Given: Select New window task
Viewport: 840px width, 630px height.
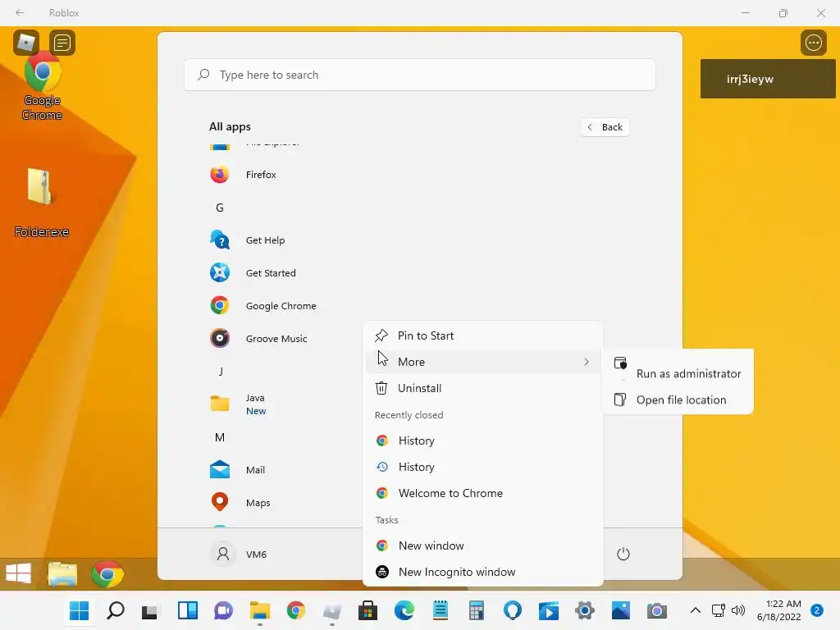Looking at the screenshot, I should click(x=482, y=546).
